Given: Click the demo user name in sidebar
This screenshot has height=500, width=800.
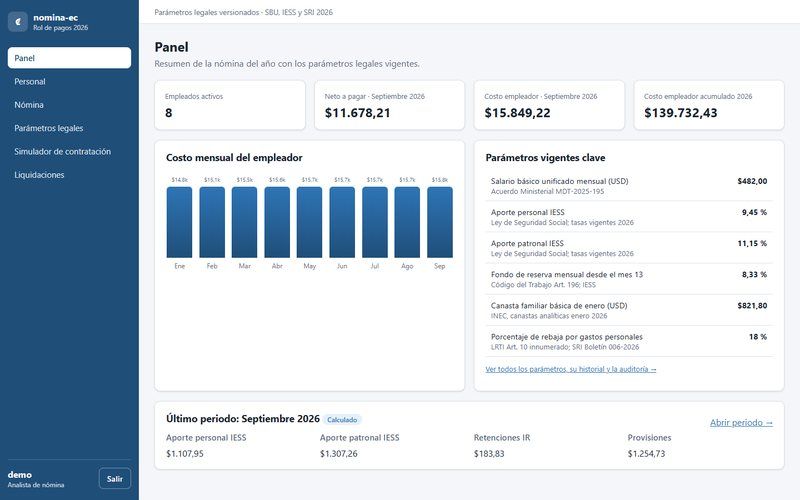Looking at the screenshot, I should (x=19, y=474).
